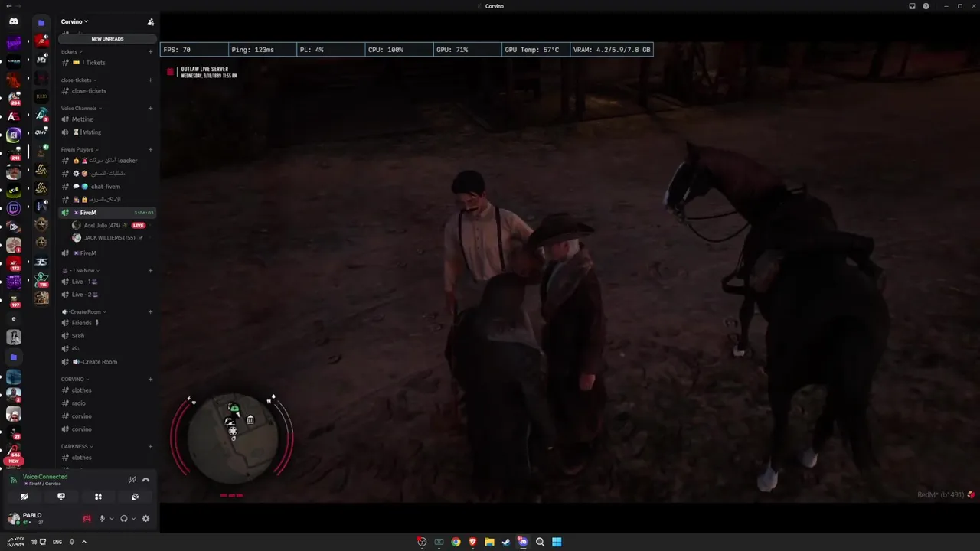Deafen with headphones icon
The height and width of the screenshot is (551, 980).
tap(124, 519)
